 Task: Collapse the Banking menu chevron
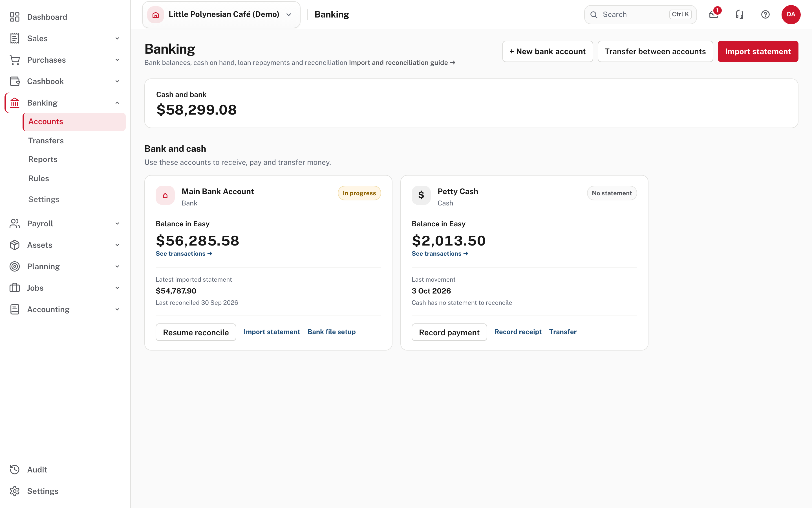[117, 103]
